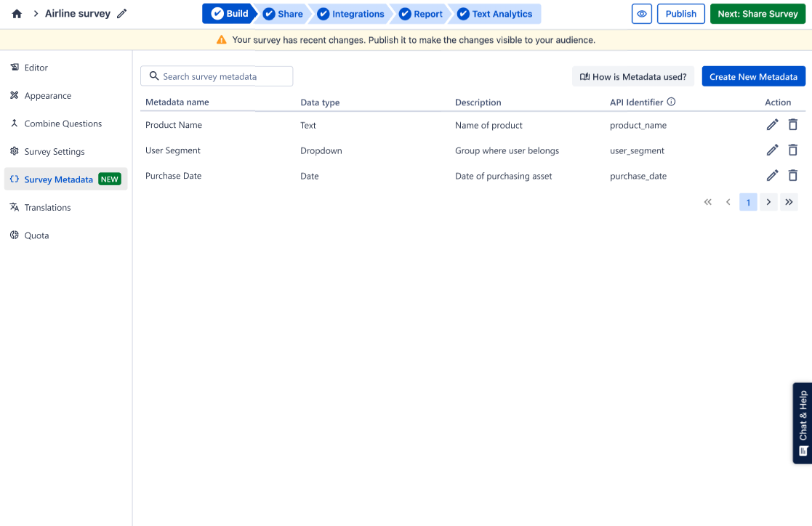
Task: Click the pencil icon beside Airline survey
Action: [122, 14]
